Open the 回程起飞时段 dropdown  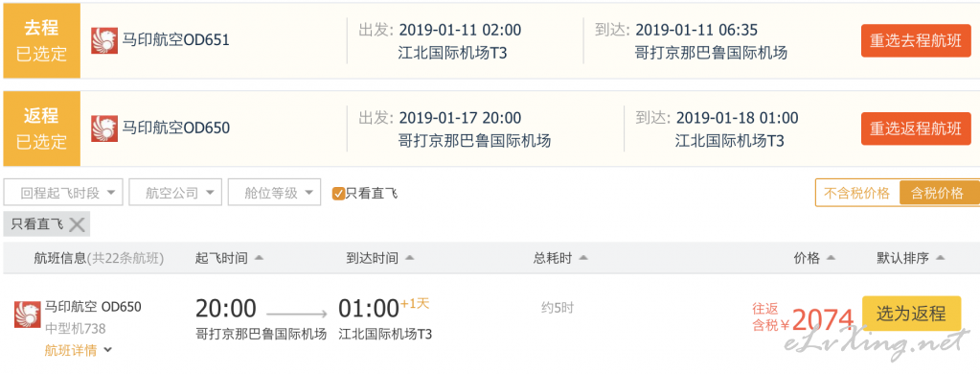63,193
